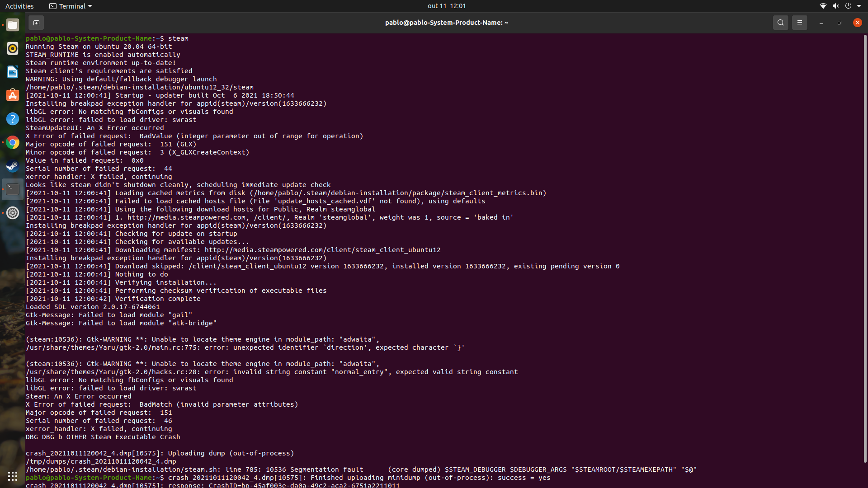868x488 pixels.
Task: Click 'Failed to load module "atk-bridge"' line
Action: pyautogui.click(x=121, y=323)
